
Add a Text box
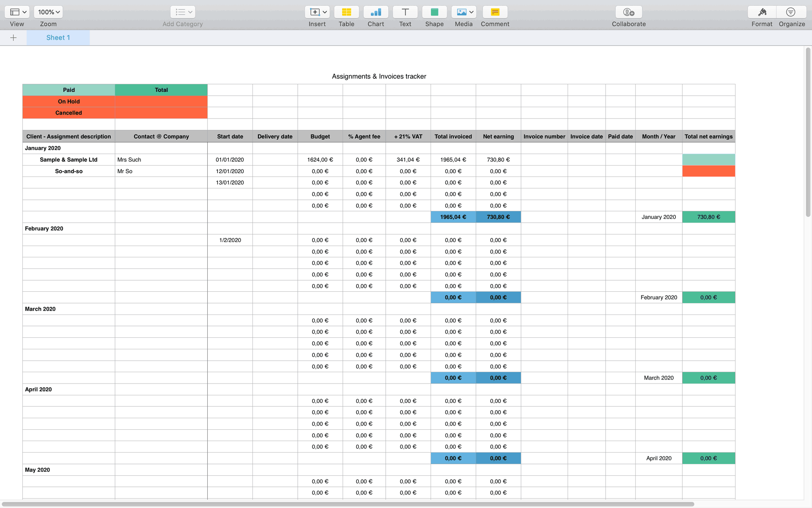pos(405,12)
